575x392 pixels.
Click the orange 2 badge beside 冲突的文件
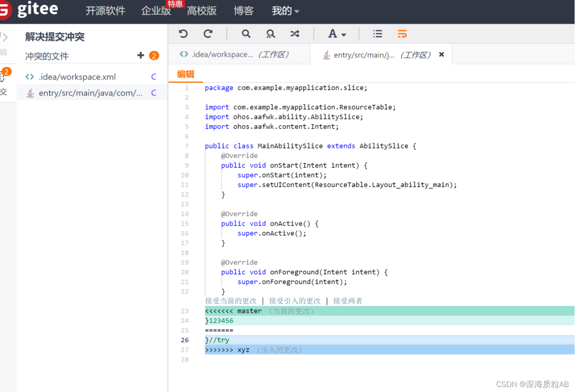click(154, 56)
